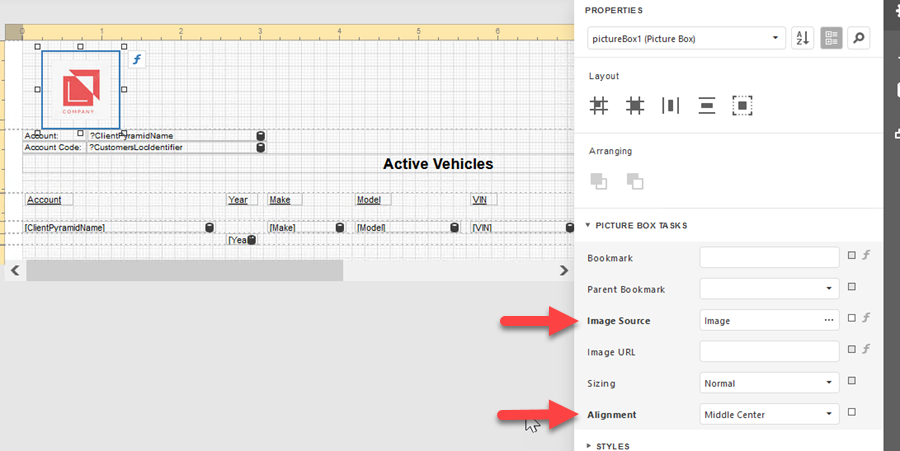Viewport: 900px width, 451px height.
Task: Sort properties alphabetically with the A-Z button
Action: (802, 39)
